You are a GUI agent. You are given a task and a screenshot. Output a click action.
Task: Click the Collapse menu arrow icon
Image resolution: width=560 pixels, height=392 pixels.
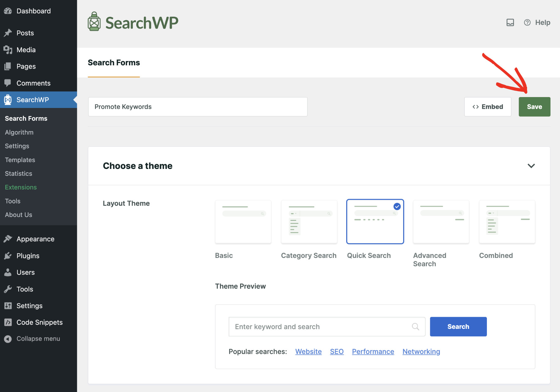8,339
